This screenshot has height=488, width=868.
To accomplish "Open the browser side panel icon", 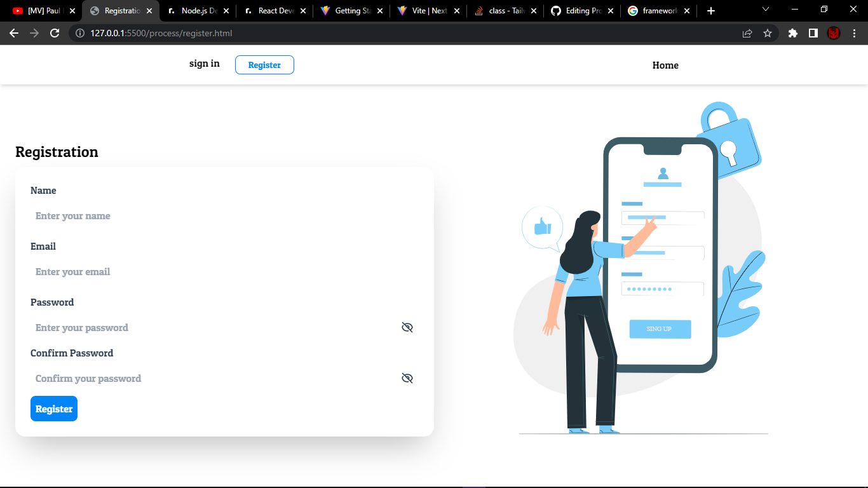I will click(x=814, y=33).
